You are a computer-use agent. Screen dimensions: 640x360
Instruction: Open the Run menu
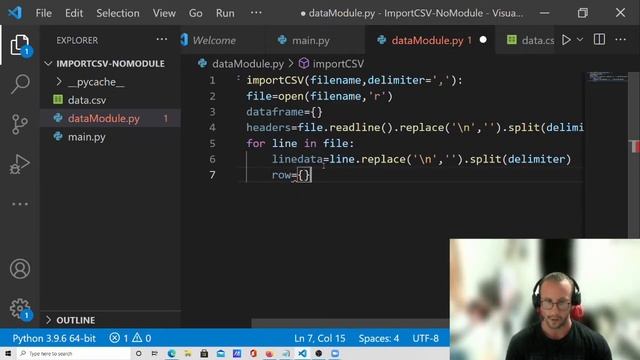coord(225,13)
